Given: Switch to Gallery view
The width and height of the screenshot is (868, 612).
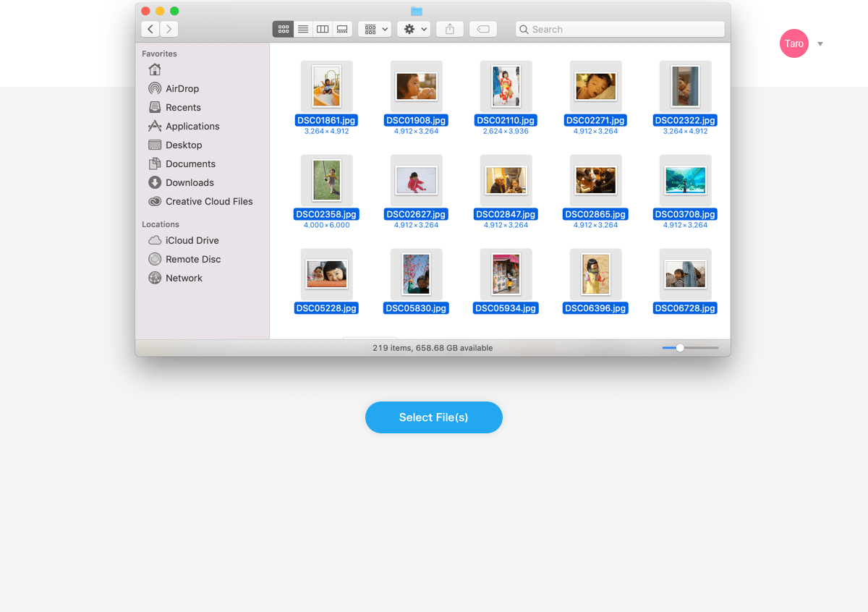Looking at the screenshot, I should pos(341,29).
